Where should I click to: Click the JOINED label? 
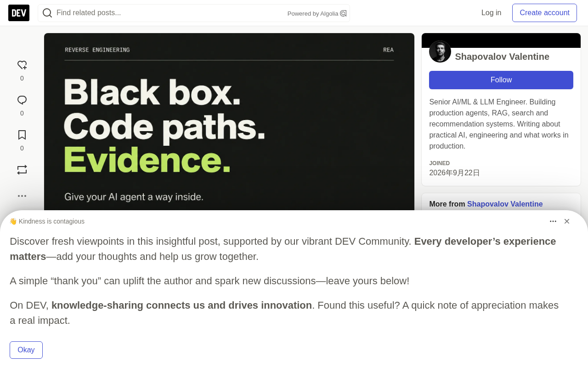click(x=439, y=163)
